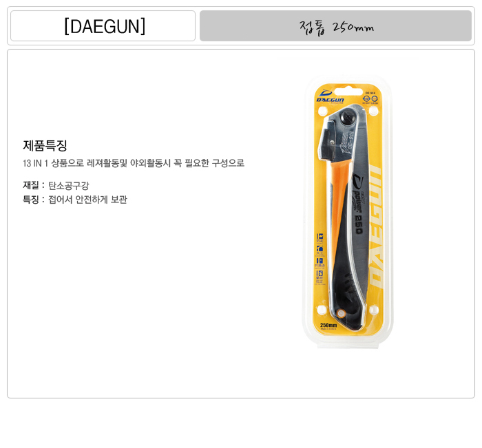Click the DAEGUN logo on package top
Image resolution: width=482 pixels, height=448 pixels.
point(330,96)
